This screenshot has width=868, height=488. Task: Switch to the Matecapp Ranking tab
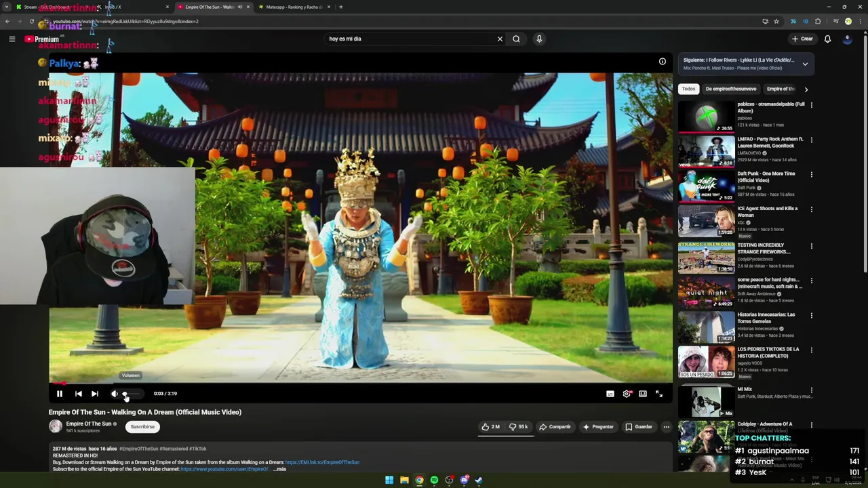[295, 7]
